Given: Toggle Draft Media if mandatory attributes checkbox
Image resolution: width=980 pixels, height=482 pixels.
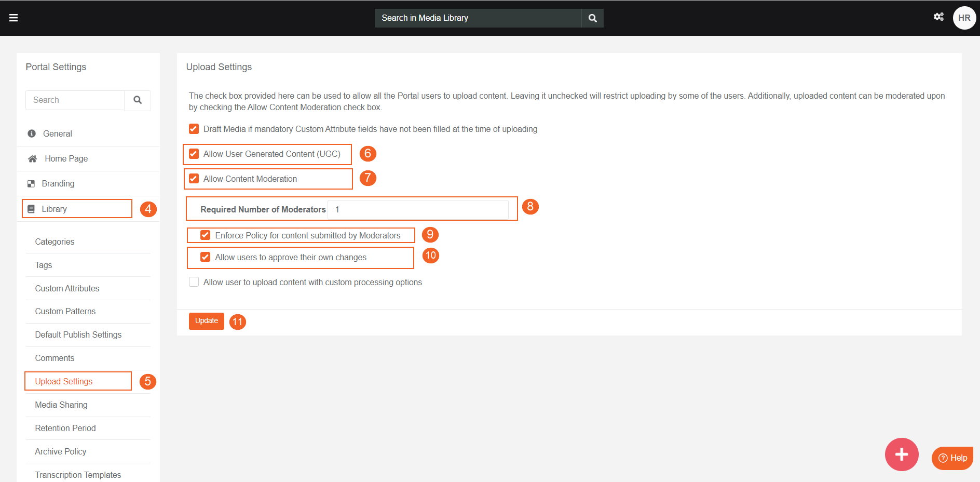Looking at the screenshot, I should [x=194, y=129].
